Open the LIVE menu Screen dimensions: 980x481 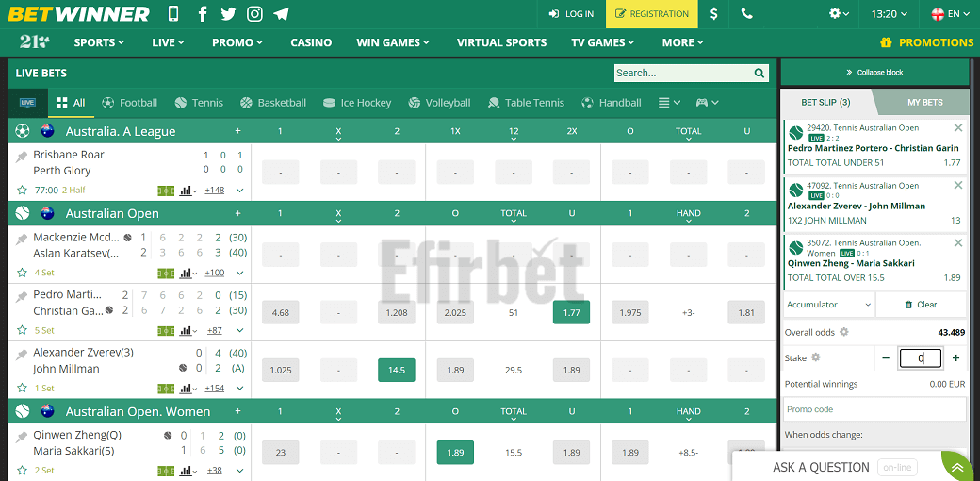pyautogui.click(x=168, y=42)
